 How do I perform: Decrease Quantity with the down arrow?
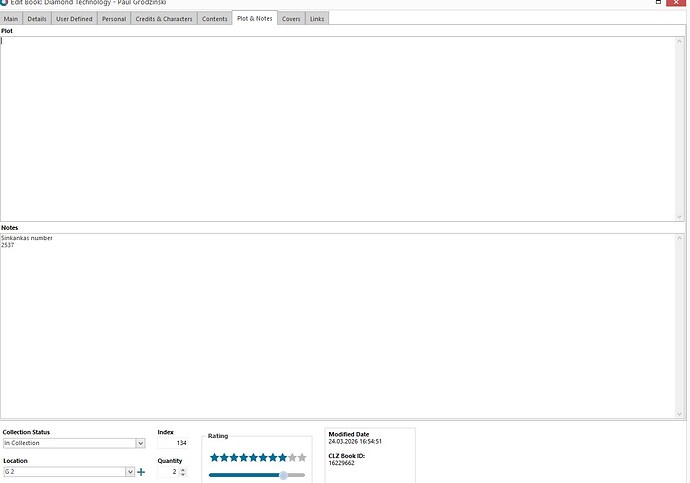(184, 474)
